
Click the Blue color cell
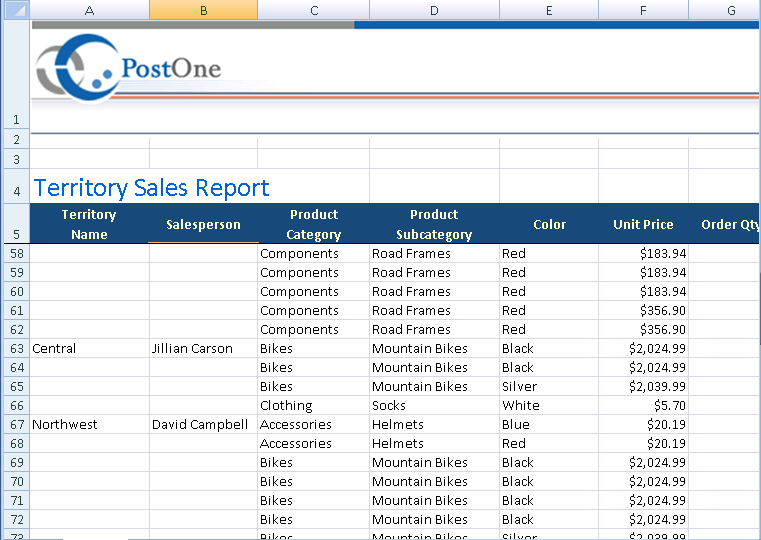click(x=549, y=425)
